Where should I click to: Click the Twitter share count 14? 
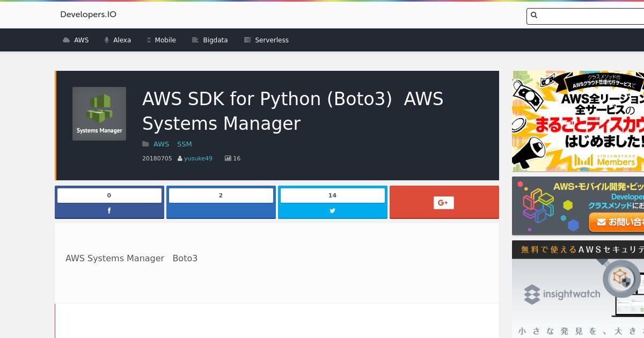(x=333, y=195)
